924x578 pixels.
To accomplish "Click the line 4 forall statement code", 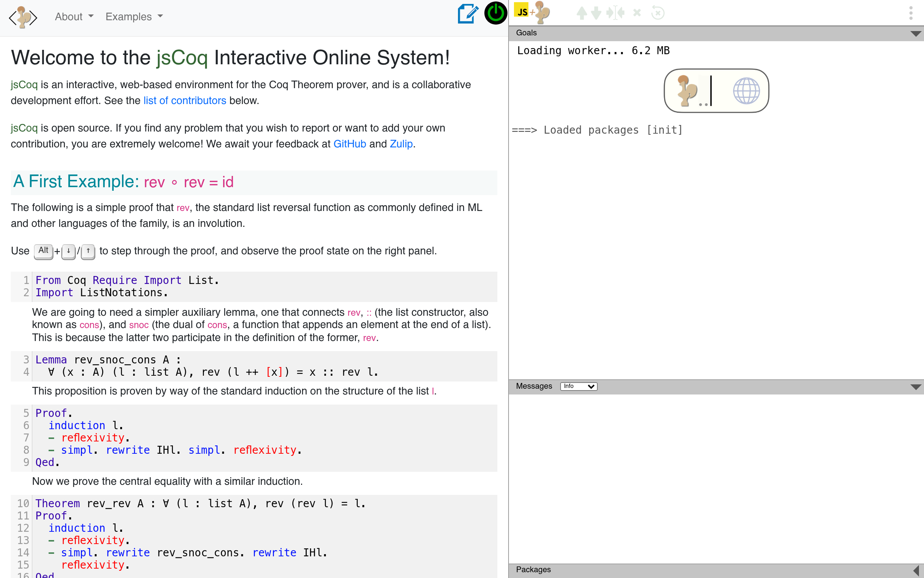I will pos(213,372).
